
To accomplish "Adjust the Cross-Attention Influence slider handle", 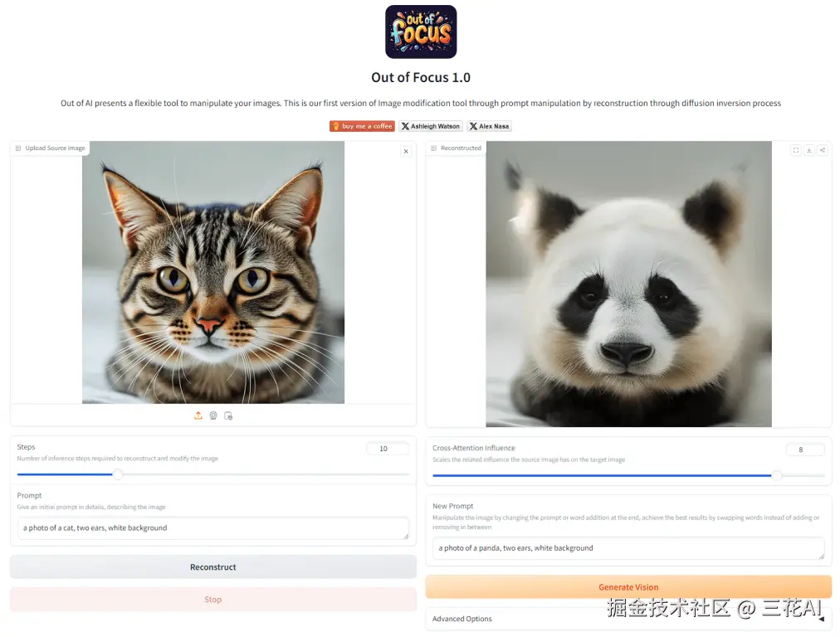I will 776,475.
